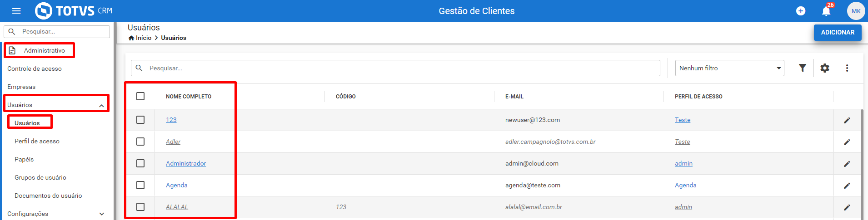Check the box for ALALAL
Image resolution: width=868 pixels, height=220 pixels.
tap(140, 207)
